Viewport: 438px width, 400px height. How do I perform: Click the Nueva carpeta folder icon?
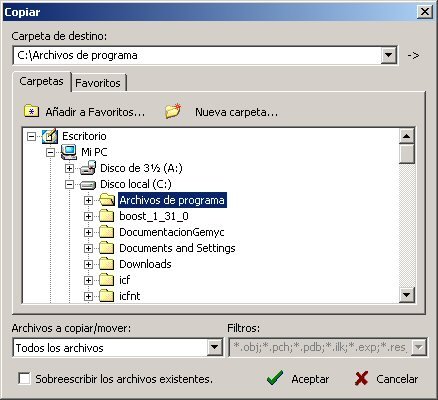point(173,111)
